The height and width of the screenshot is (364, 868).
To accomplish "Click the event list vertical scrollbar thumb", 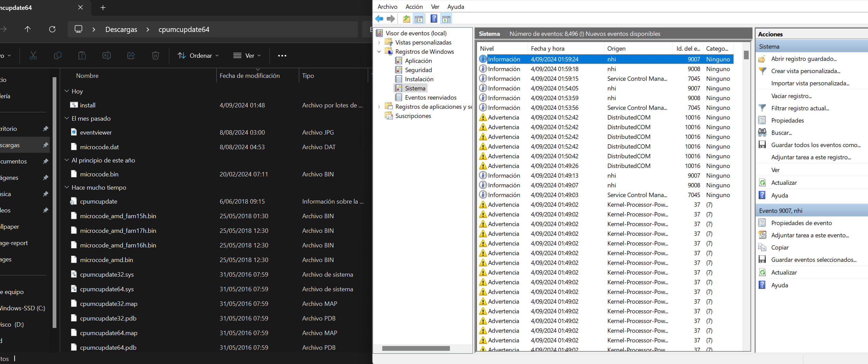I will point(746,55).
